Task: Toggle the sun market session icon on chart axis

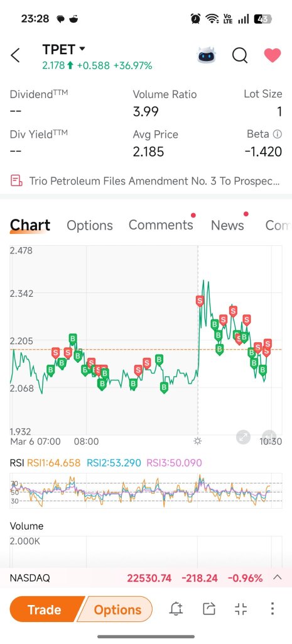Action: (x=198, y=441)
